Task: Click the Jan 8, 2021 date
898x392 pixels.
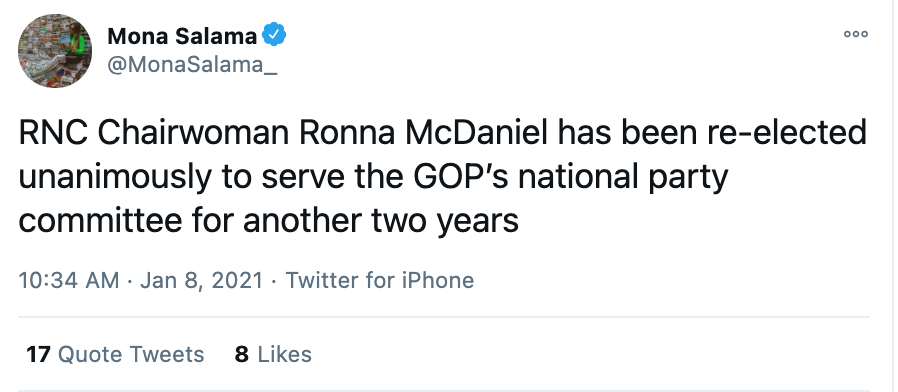Action: [202, 280]
